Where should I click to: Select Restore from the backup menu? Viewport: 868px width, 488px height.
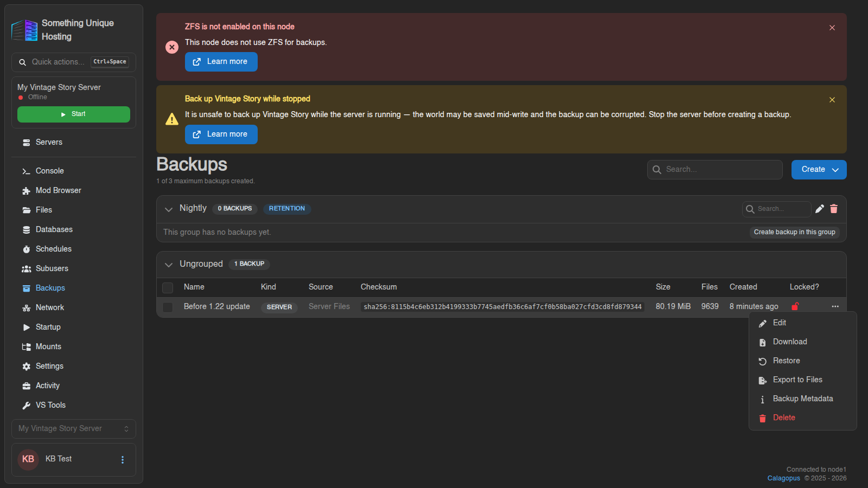click(x=802, y=361)
